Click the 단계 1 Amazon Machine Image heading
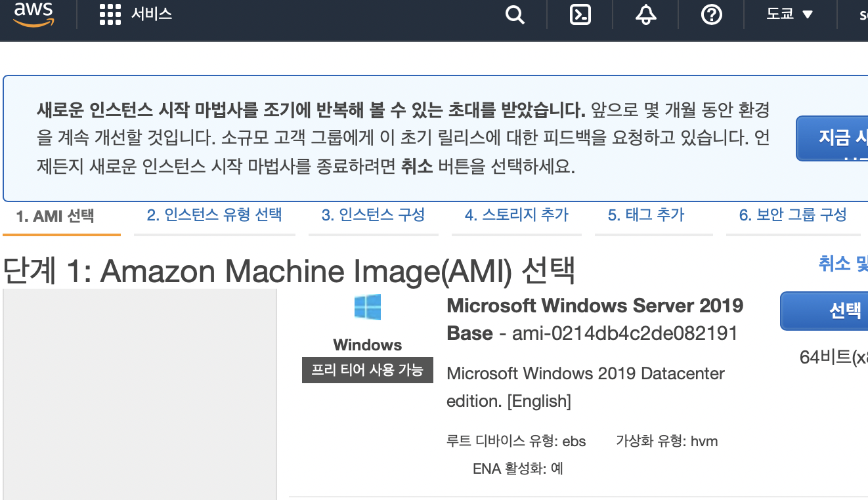868x500 pixels. (x=289, y=271)
